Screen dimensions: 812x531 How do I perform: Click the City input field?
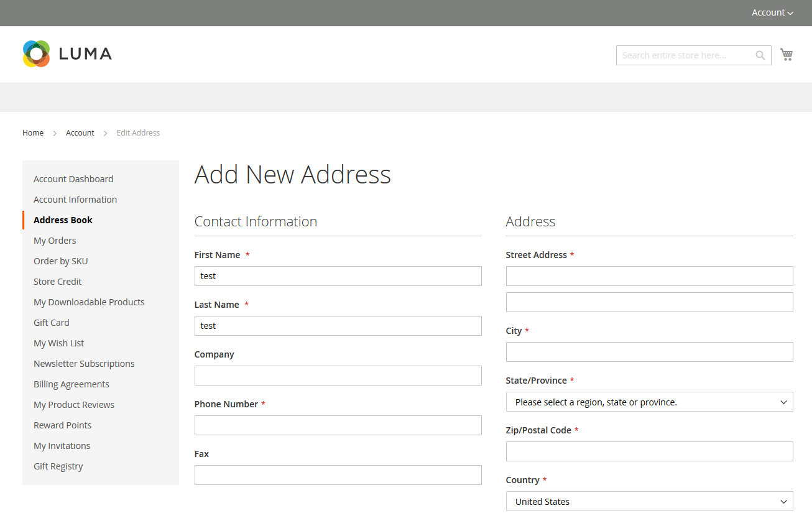[649, 352]
